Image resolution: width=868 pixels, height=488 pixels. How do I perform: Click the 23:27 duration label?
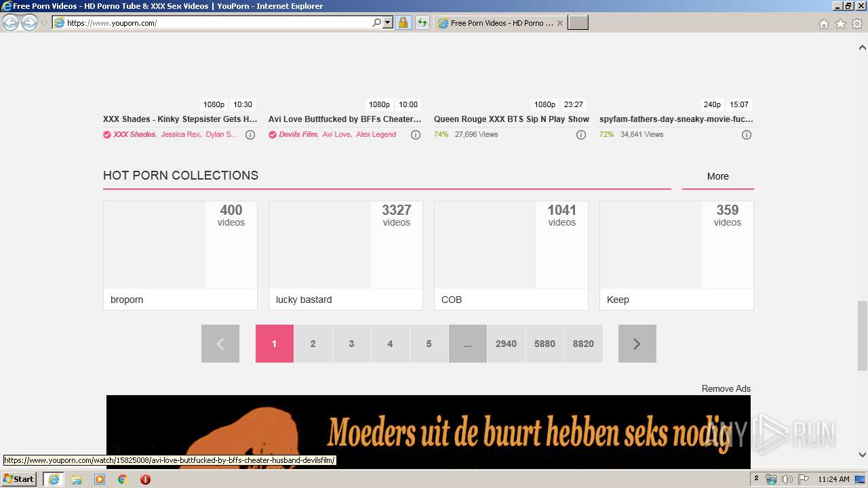pos(574,104)
